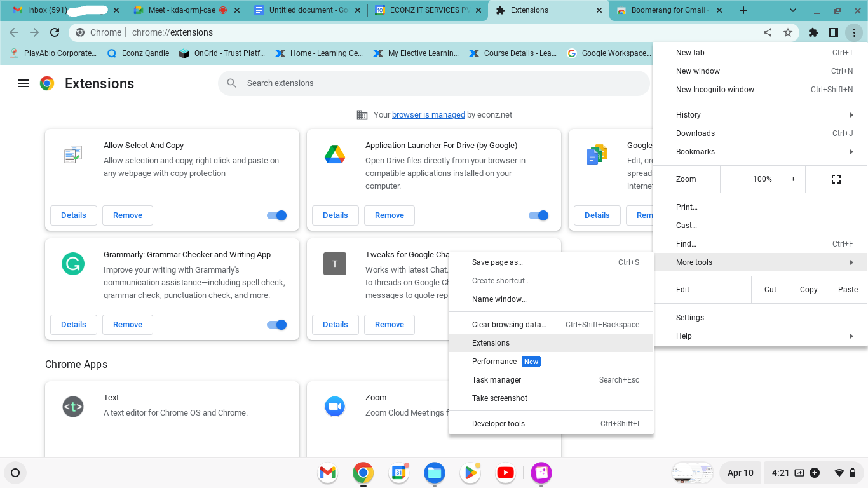
Task: Open Google Calendar from the shelf
Action: 399,473
